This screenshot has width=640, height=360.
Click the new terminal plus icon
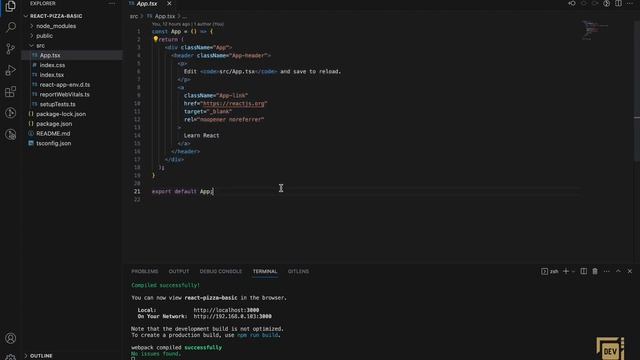click(566, 271)
